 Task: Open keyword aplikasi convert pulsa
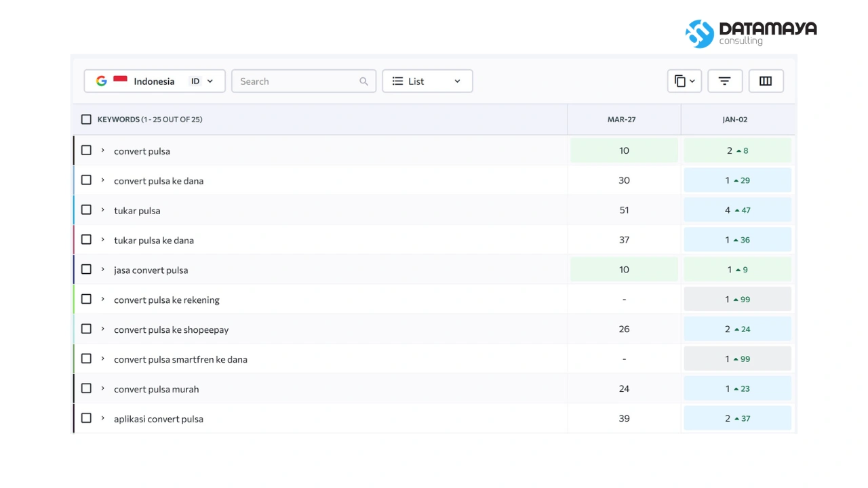pyautogui.click(x=159, y=419)
